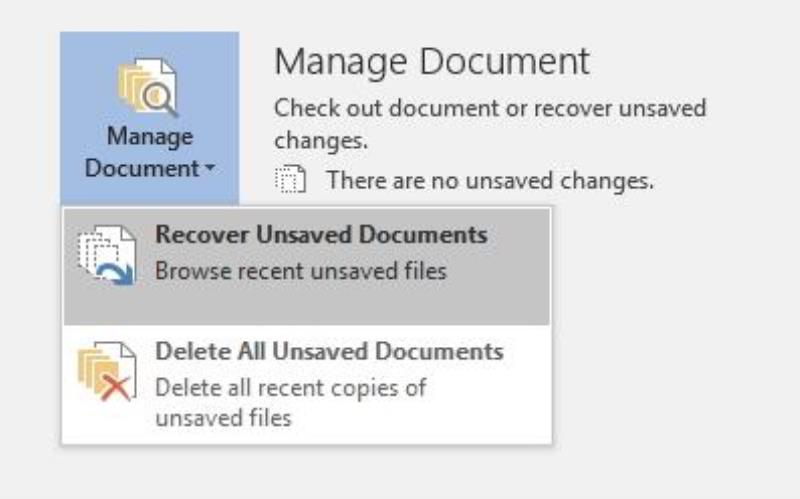Choose Delete All Unsaved Documents from the menu
The image size is (800, 499).
307,384
